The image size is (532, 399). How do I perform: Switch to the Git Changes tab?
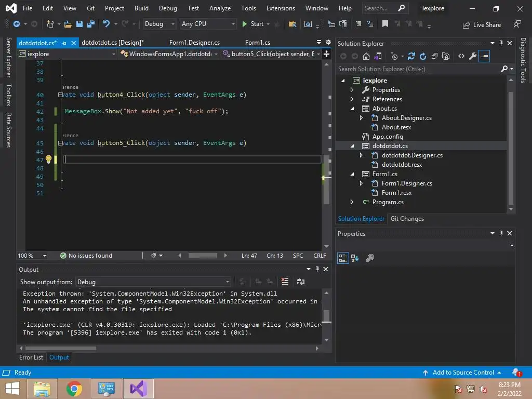407,219
